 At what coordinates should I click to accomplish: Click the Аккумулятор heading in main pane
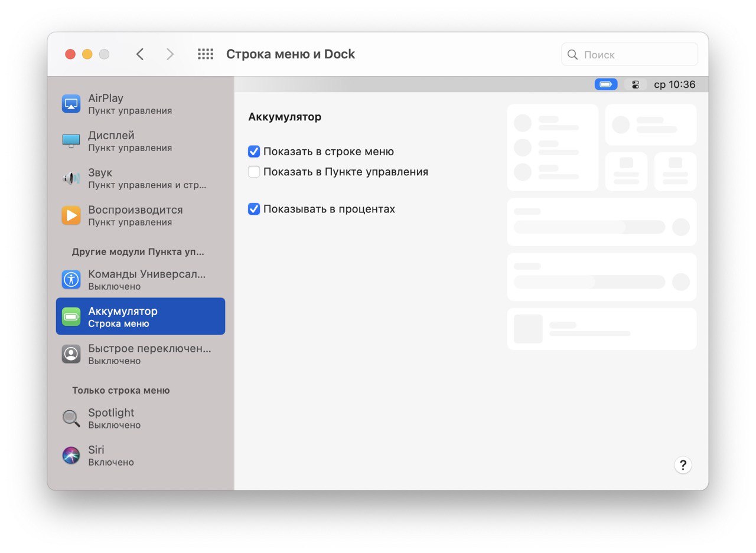pos(285,117)
